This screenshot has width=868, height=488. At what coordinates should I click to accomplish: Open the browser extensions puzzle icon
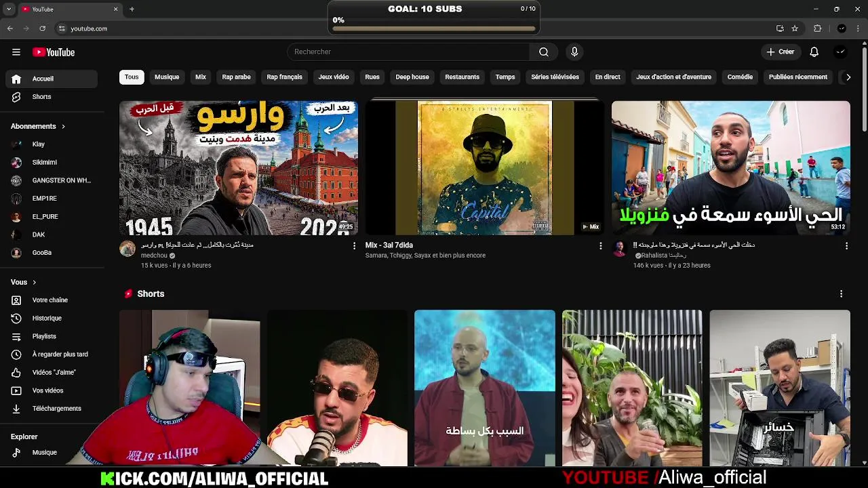tap(817, 28)
